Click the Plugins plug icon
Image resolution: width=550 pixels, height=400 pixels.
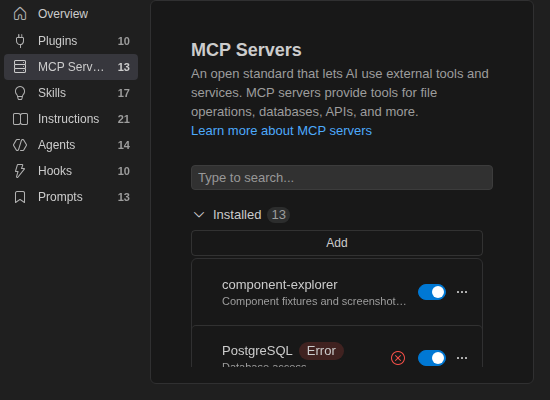(x=20, y=41)
